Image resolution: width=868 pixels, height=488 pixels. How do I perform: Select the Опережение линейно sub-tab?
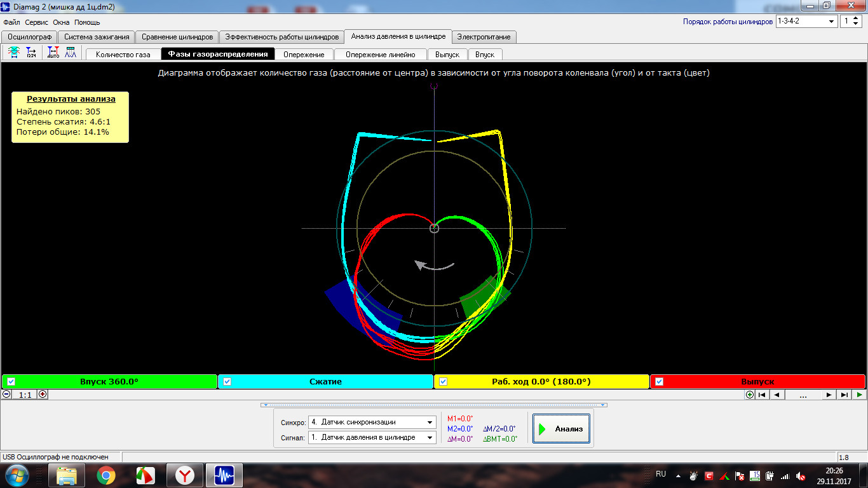click(381, 55)
